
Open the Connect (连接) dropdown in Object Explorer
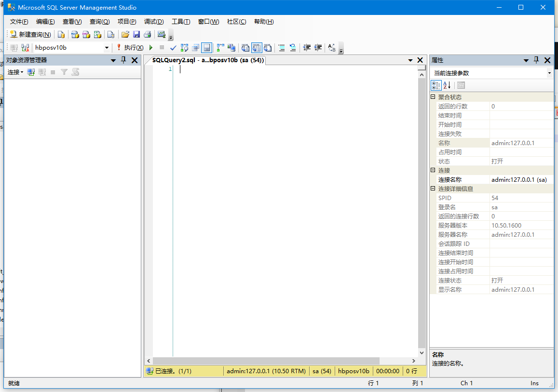click(15, 72)
